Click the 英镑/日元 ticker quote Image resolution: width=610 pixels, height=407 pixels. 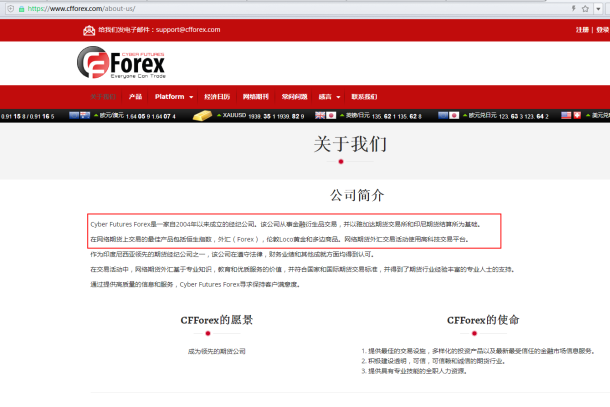(381, 116)
